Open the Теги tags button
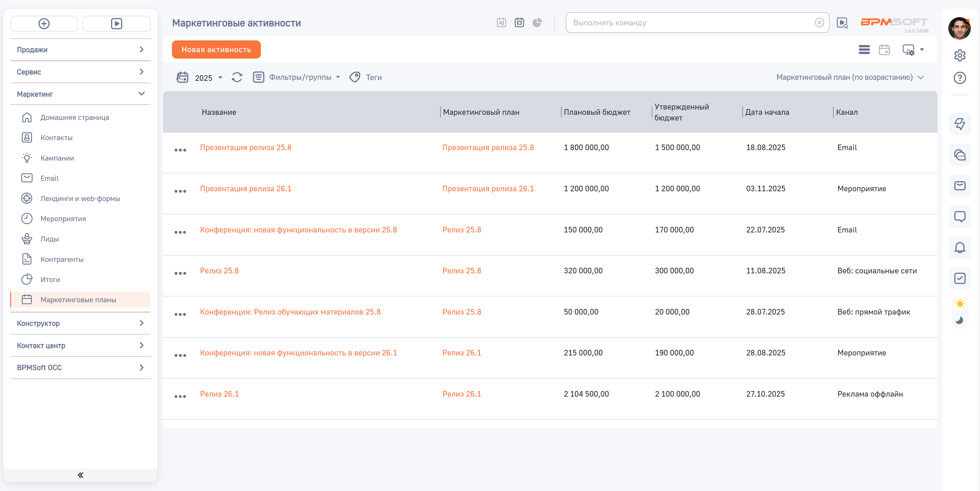This screenshot has height=491, width=980. (x=366, y=77)
